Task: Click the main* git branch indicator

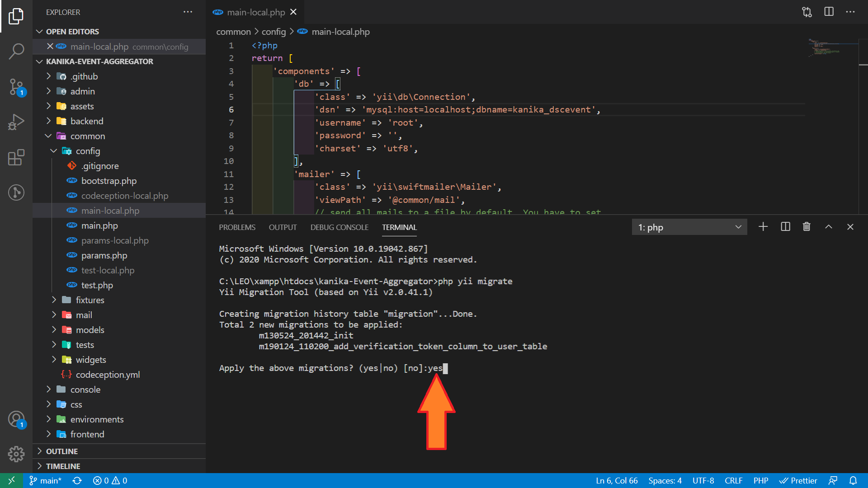Action: coord(45,481)
